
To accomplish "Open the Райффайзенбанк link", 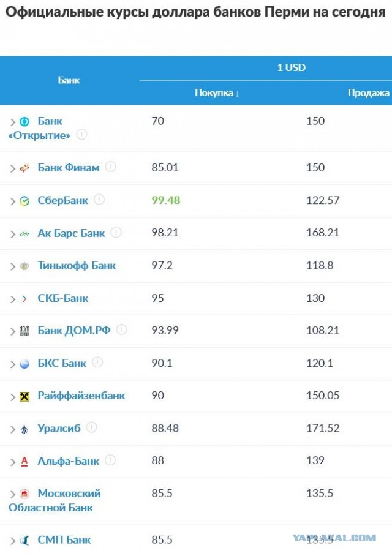I will pos(81,396).
